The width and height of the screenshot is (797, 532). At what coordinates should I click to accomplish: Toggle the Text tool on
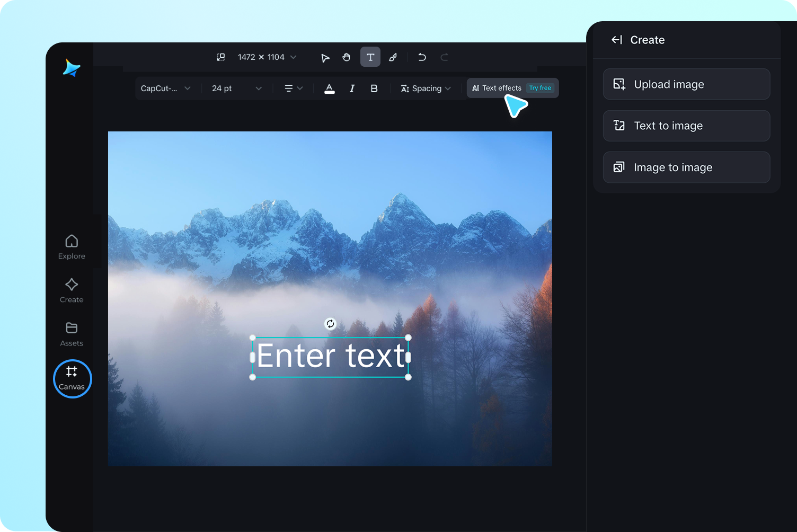[370, 57]
